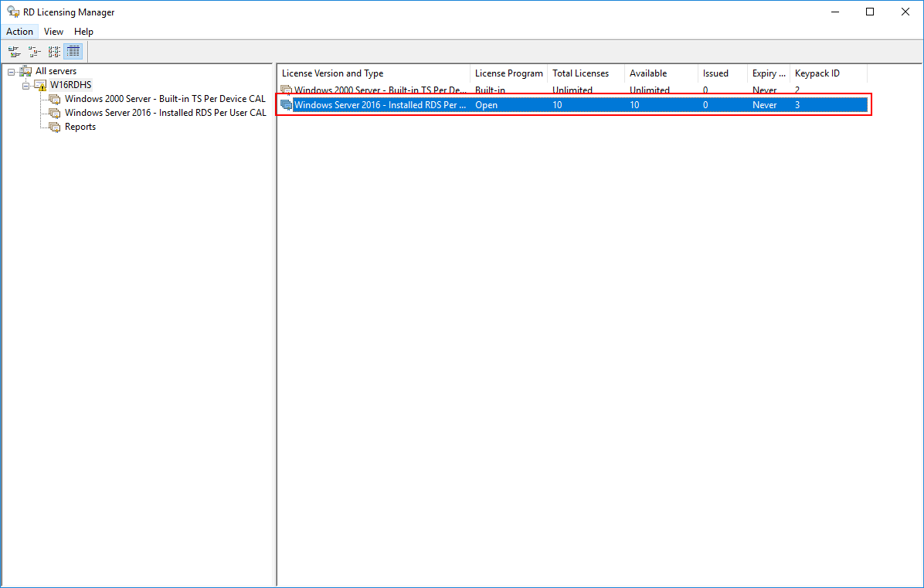
Task: Click the 'Built-in' License Program cell
Action: point(491,90)
